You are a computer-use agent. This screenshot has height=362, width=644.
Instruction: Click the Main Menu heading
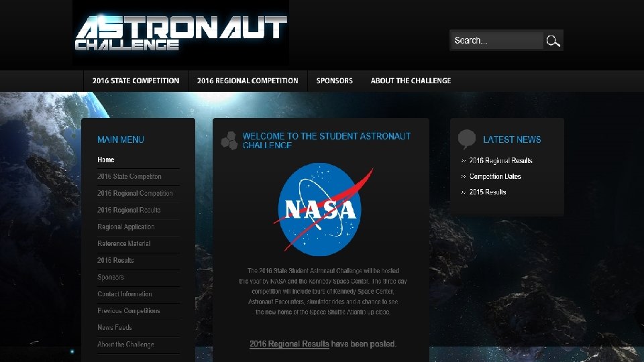[x=121, y=139]
